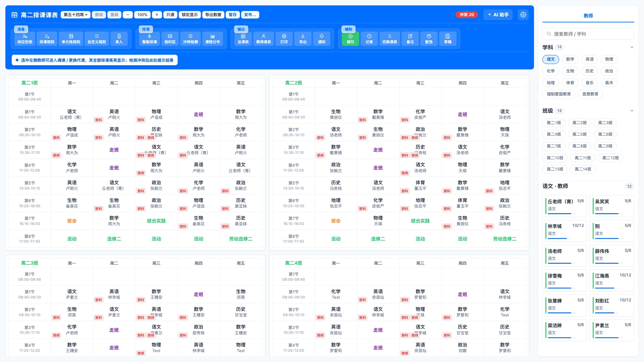The height and width of the screenshot is (362, 644).
Task: Click the 重做 redo button
Action: [115, 15]
